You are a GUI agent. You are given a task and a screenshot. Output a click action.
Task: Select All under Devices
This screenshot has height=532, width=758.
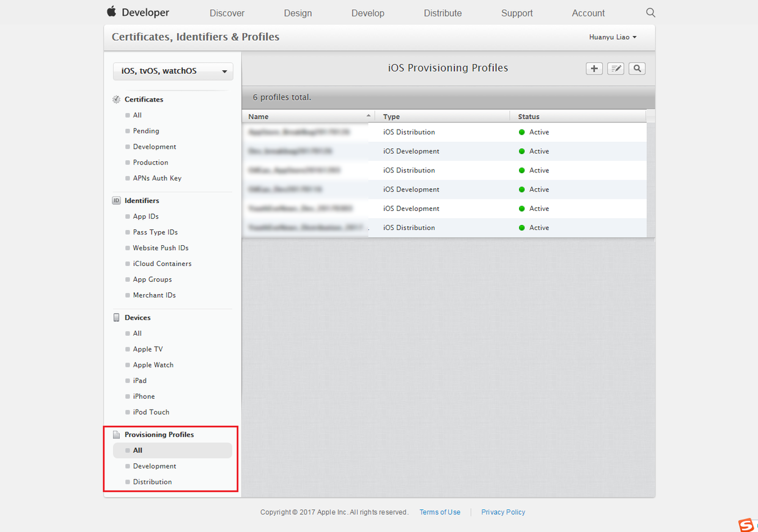point(137,333)
